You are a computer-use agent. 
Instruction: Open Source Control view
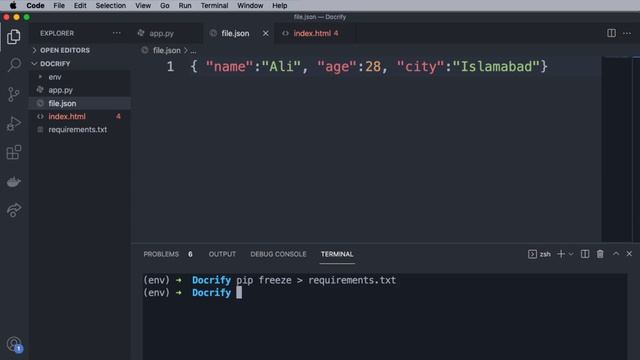coord(14,94)
